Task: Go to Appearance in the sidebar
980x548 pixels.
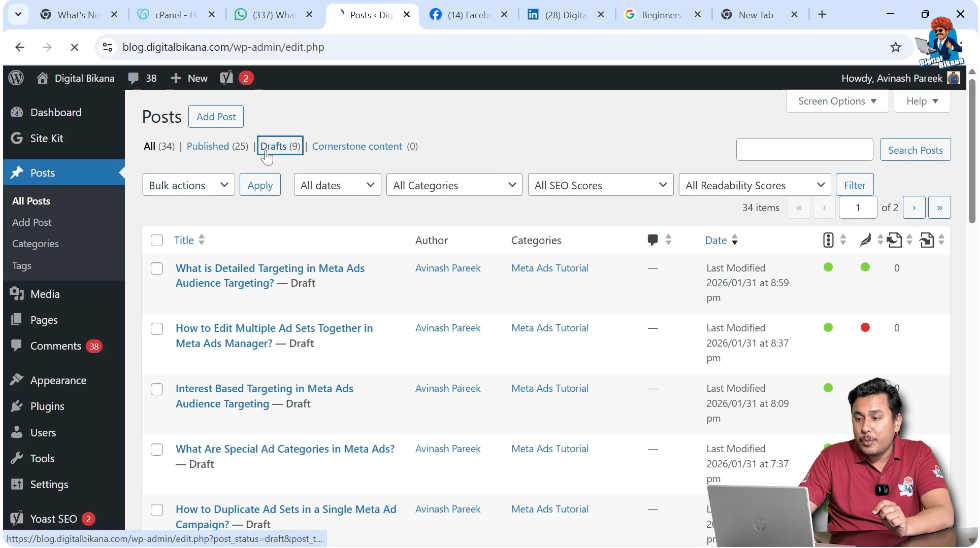Action: (x=58, y=380)
